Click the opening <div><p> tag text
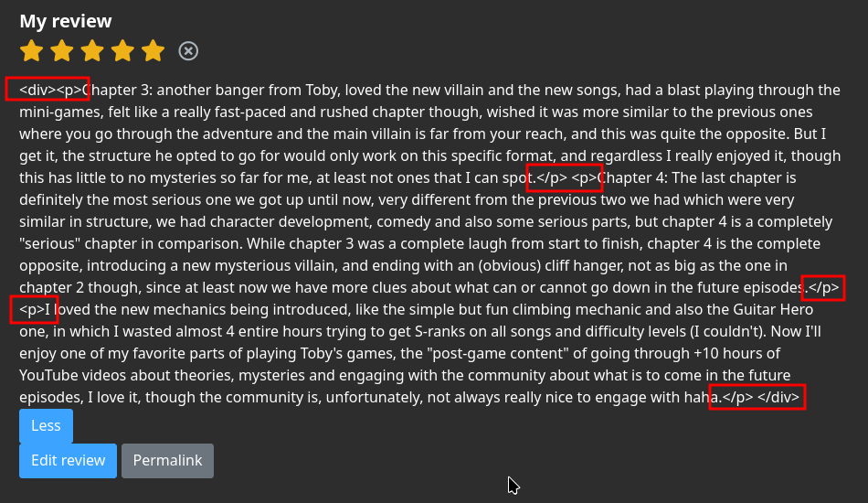This screenshot has height=503, width=868. point(50,90)
